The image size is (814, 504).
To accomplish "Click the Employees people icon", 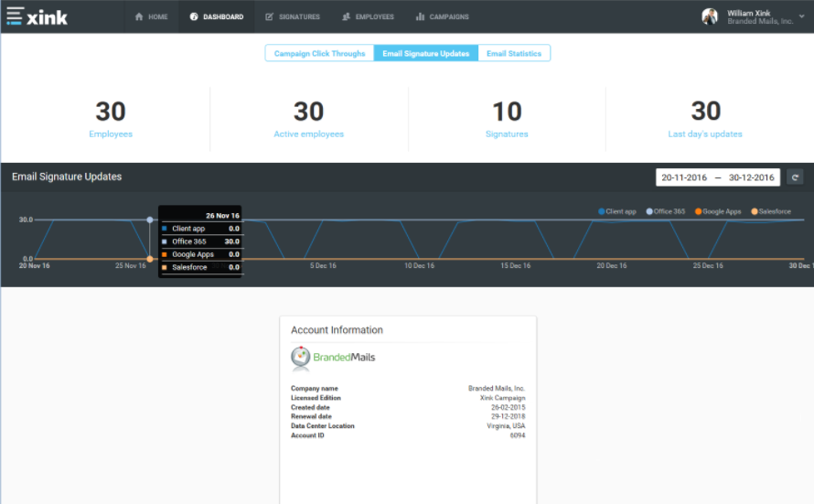I will click(347, 16).
